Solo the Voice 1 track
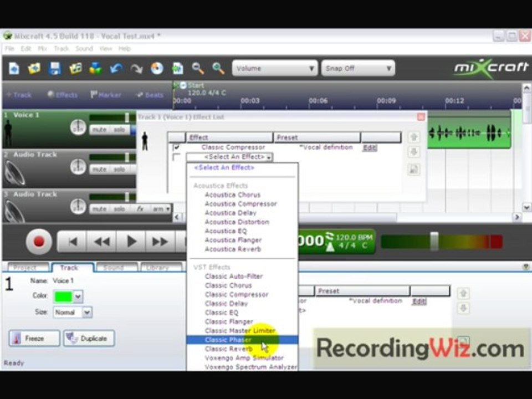The width and height of the screenshot is (532, 399). [119, 130]
